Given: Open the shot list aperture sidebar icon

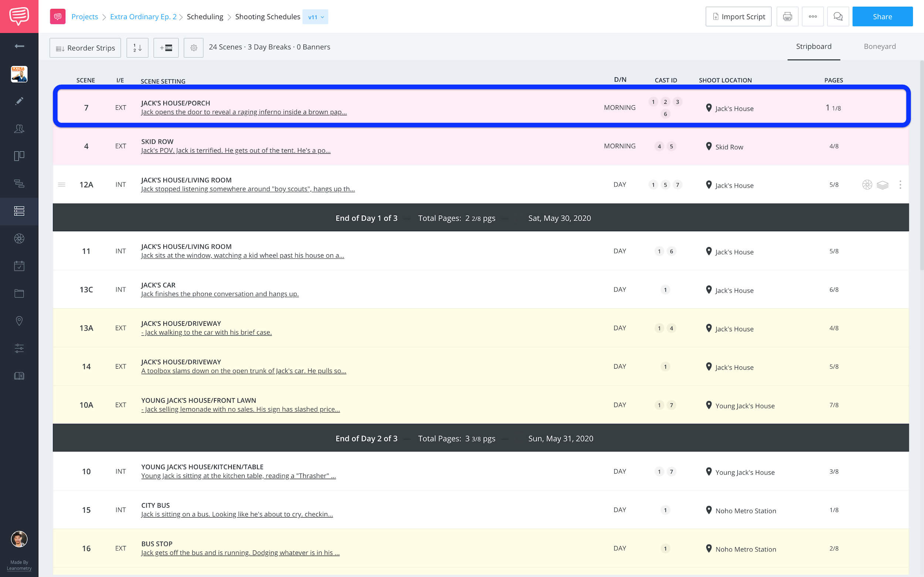Looking at the screenshot, I should [x=19, y=239].
